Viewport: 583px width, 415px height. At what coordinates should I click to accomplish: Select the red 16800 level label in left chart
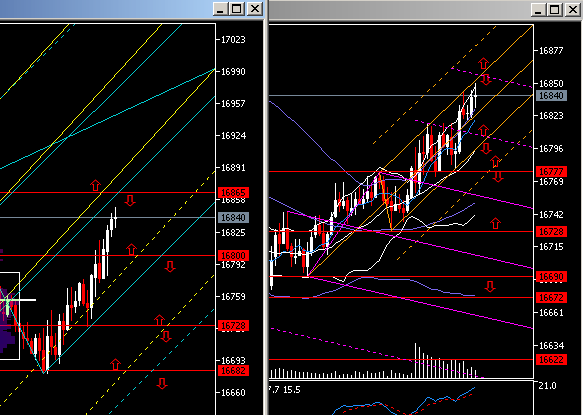(233, 255)
